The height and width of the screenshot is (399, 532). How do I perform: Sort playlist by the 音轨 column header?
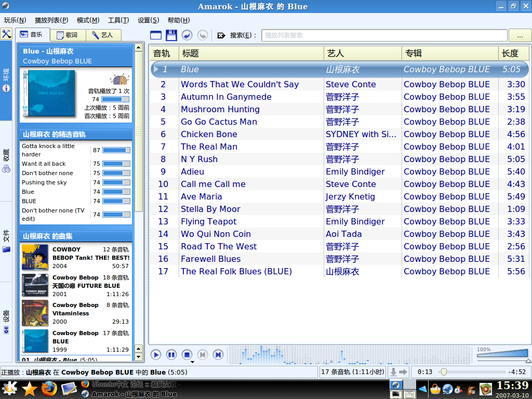pyautogui.click(x=164, y=54)
